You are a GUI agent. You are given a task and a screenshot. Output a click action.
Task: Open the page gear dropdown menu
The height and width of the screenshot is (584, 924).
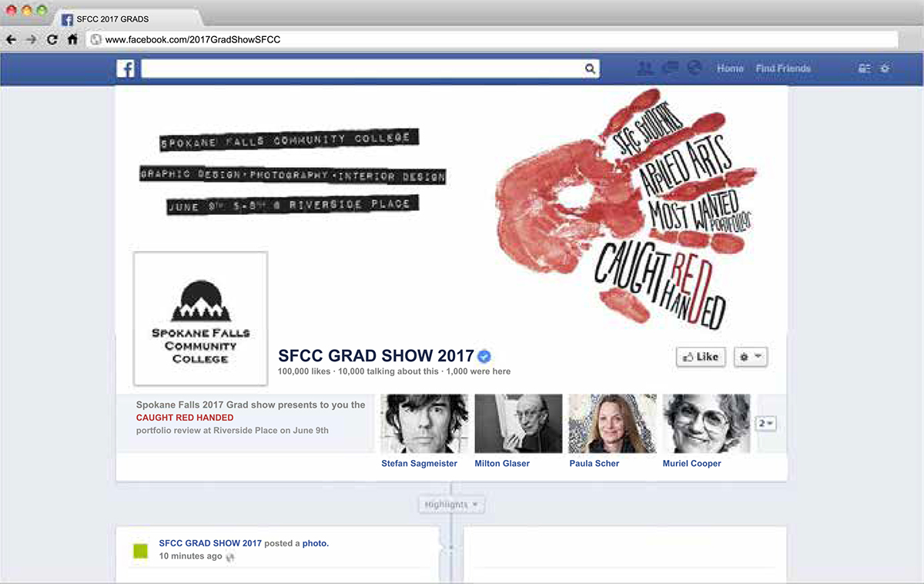coord(750,357)
